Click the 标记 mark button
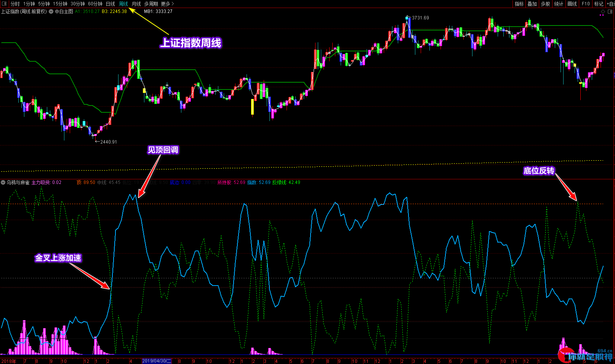This screenshot has height=364, width=615. coord(599,4)
